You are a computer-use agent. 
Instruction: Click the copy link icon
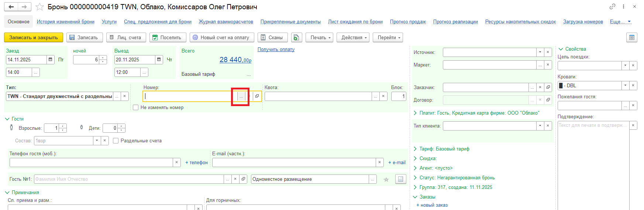[612, 7]
